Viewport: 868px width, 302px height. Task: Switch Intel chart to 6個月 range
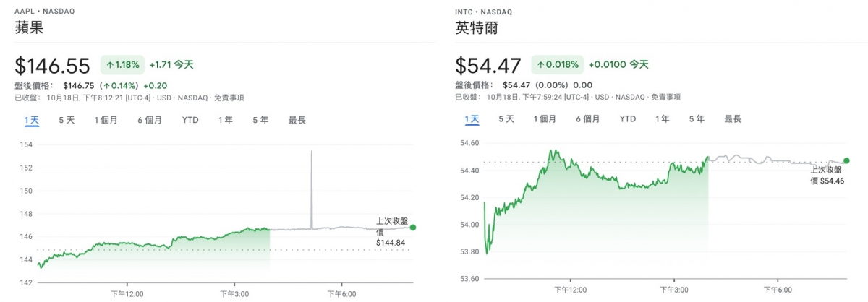click(588, 119)
